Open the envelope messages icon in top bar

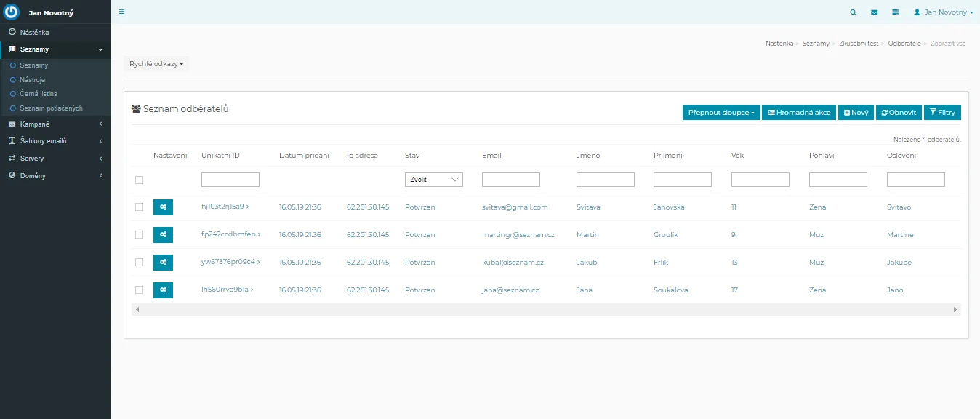coord(874,12)
